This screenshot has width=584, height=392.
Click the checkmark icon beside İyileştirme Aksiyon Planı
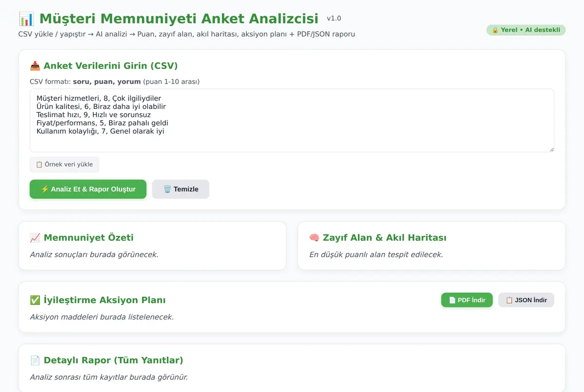(35, 300)
